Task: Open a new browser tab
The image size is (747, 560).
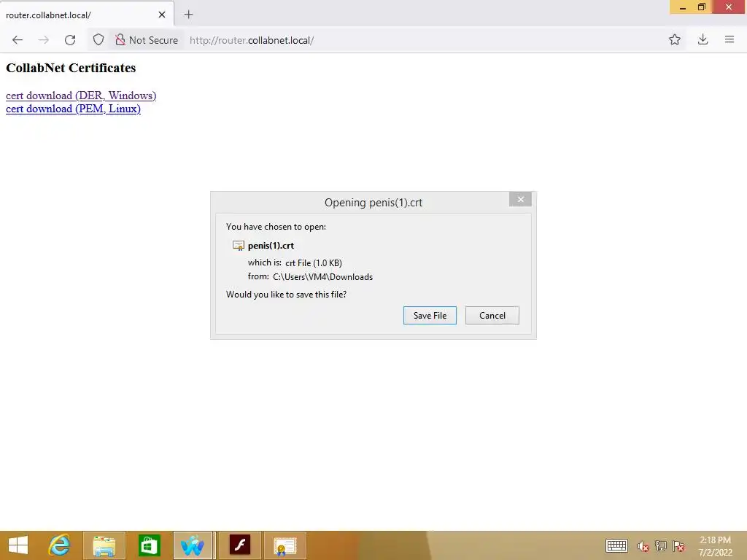Action: click(189, 15)
